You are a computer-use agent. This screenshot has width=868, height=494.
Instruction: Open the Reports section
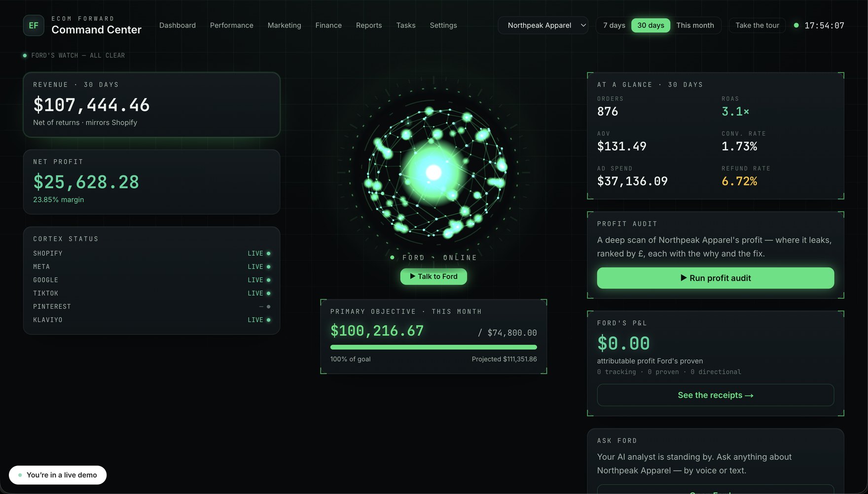click(369, 25)
